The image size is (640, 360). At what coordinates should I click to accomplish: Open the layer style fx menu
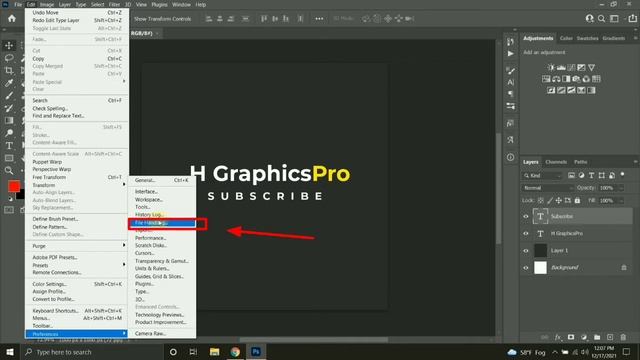(558, 337)
